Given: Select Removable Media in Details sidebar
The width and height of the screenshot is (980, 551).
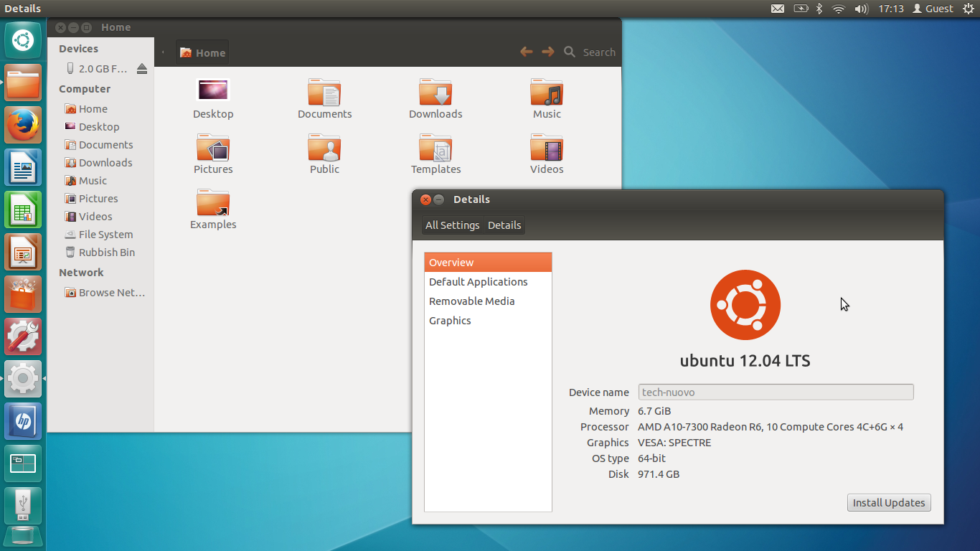Looking at the screenshot, I should pos(488,301).
